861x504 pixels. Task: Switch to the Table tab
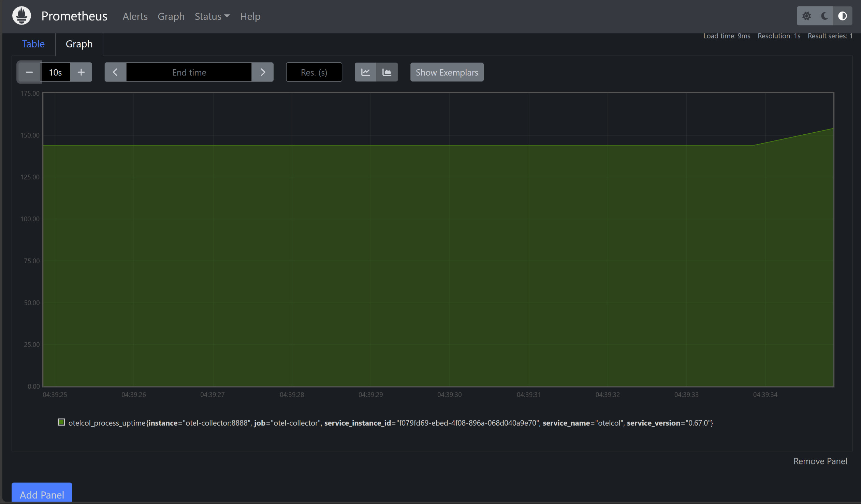click(x=33, y=44)
